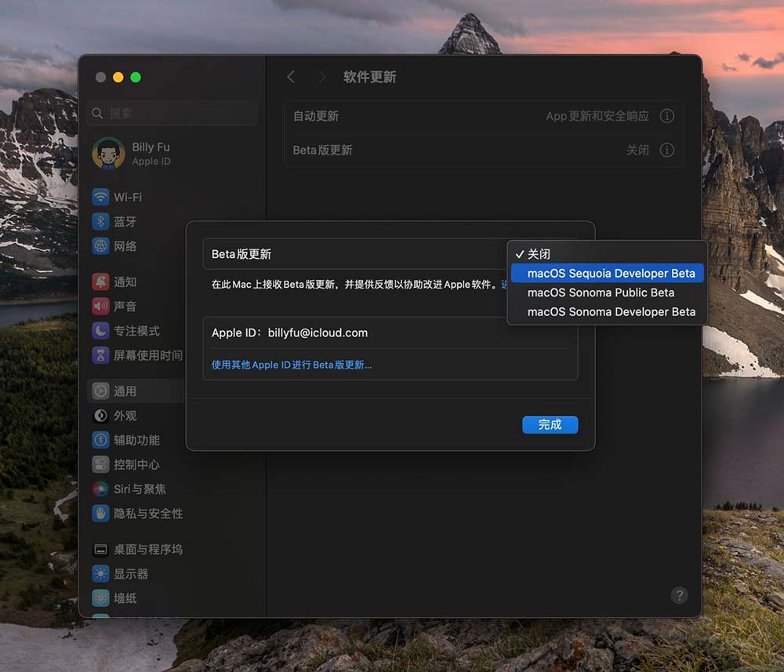This screenshot has width=784, height=672.
Task: Click the 自动更新 info circle icon
Action: tap(667, 115)
